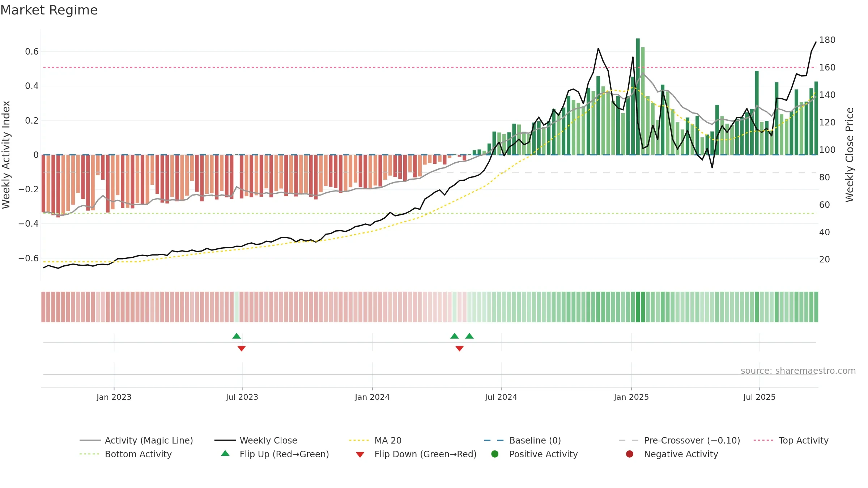Click the lone pale green heatmap cell before Jul 2023

[x=237, y=307]
